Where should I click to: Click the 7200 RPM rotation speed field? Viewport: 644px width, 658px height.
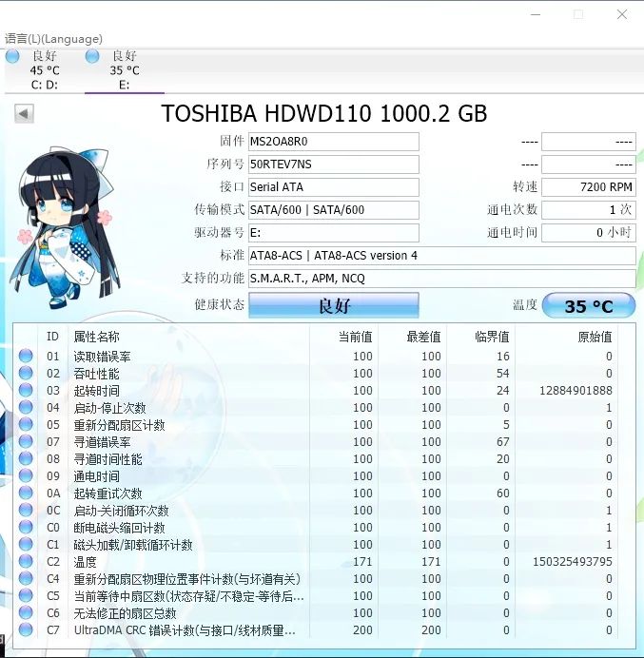click(589, 186)
